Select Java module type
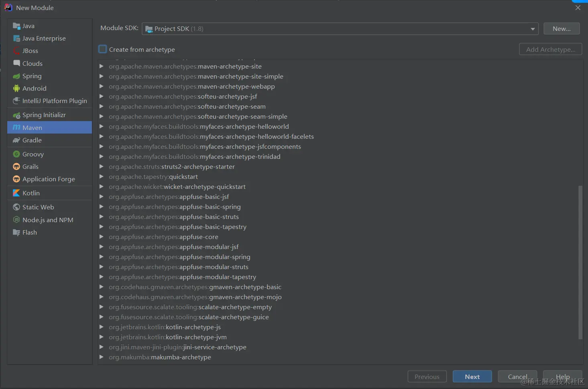Viewport: 588px width, 389px height. click(50, 26)
